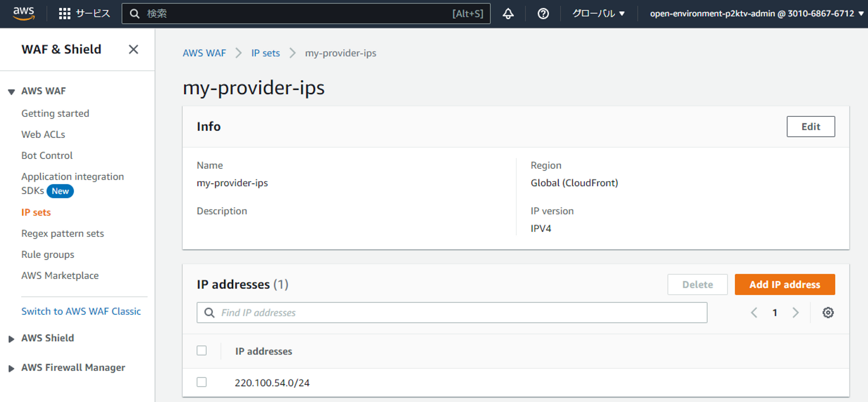This screenshot has height=402, width=868.
Task: Open the AWS services grid menu
Action: (64, 13)
